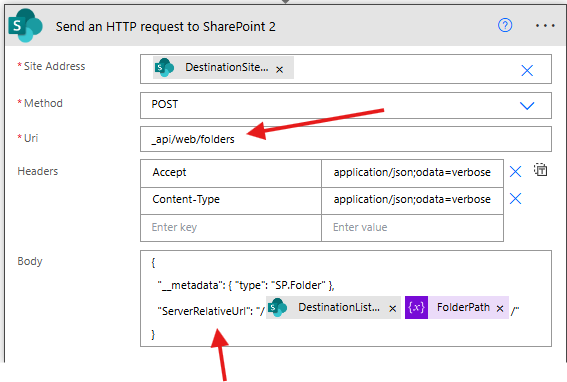567x382 pixels.
Task: Remove the DestinationSite token from Site Address
Action: (x=279, y=69)
